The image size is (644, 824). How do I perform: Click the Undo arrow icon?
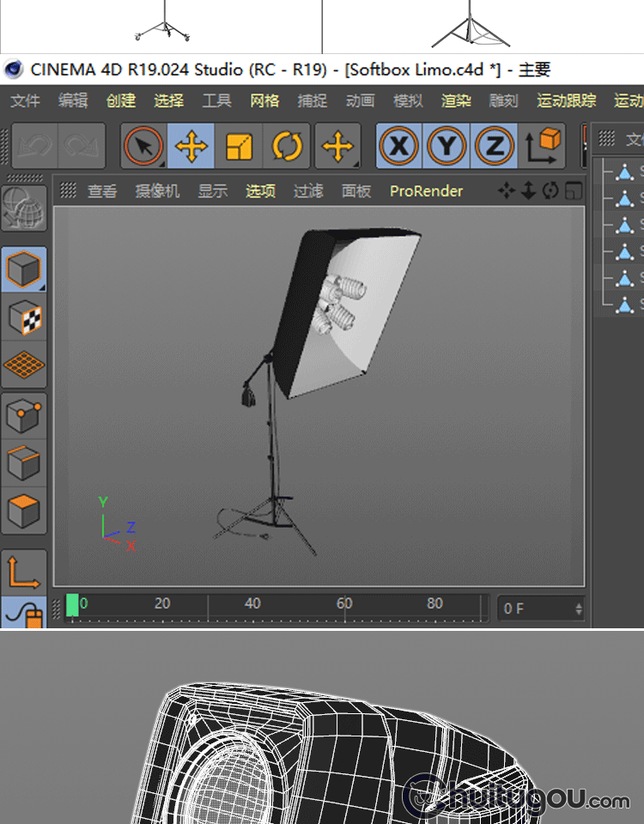tap(34, 147)
